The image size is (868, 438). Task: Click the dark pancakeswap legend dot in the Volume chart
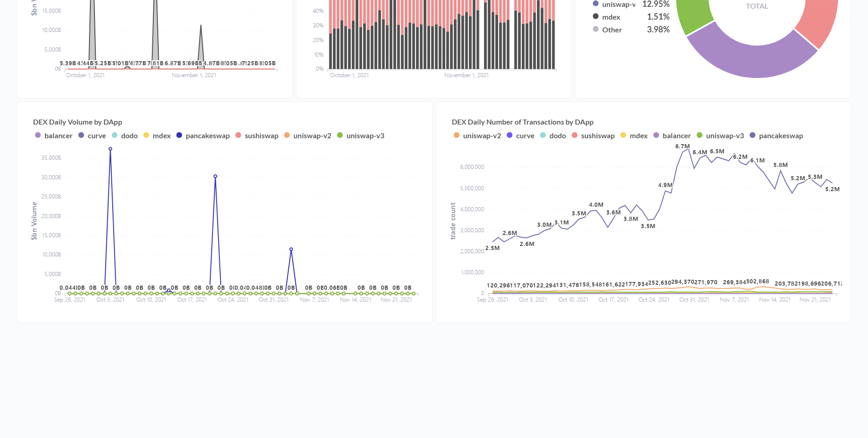[x=179, y=136]
